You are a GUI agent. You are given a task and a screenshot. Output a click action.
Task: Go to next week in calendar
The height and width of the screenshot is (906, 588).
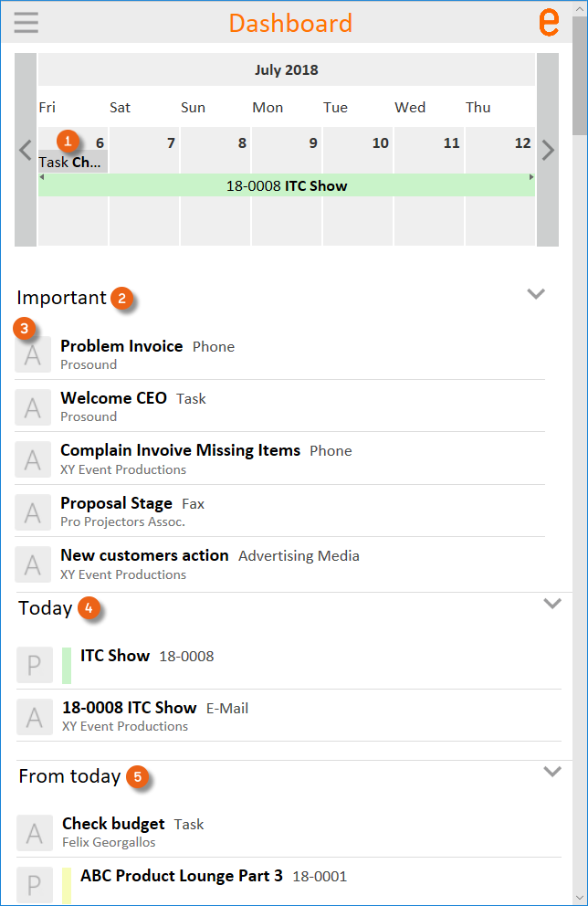point(548,150)
